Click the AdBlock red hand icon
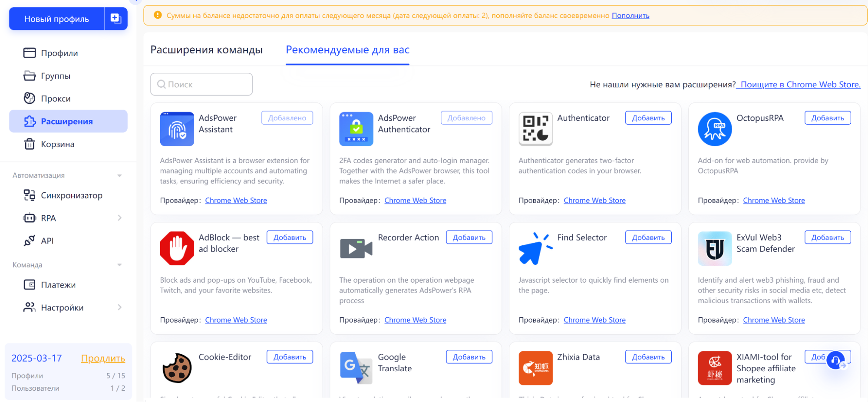Viewport: 868px width, 402px height. pyautogui.click(x=177, y=248)
